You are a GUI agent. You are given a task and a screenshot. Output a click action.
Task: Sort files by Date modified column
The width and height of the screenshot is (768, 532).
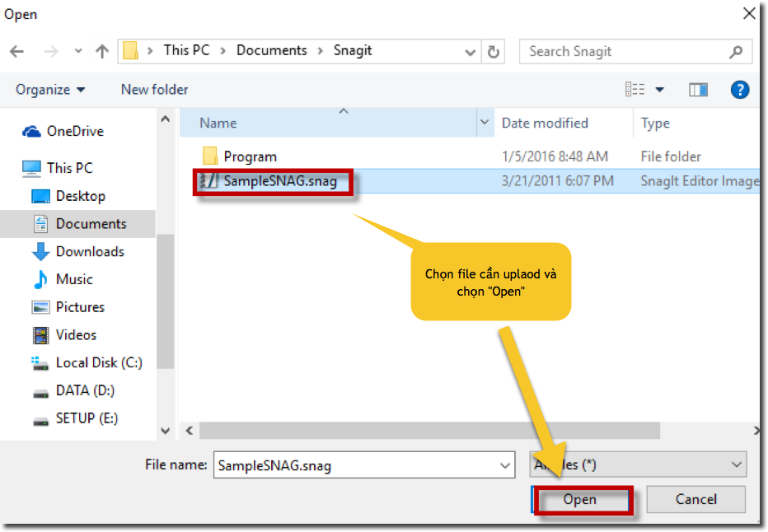545,124
